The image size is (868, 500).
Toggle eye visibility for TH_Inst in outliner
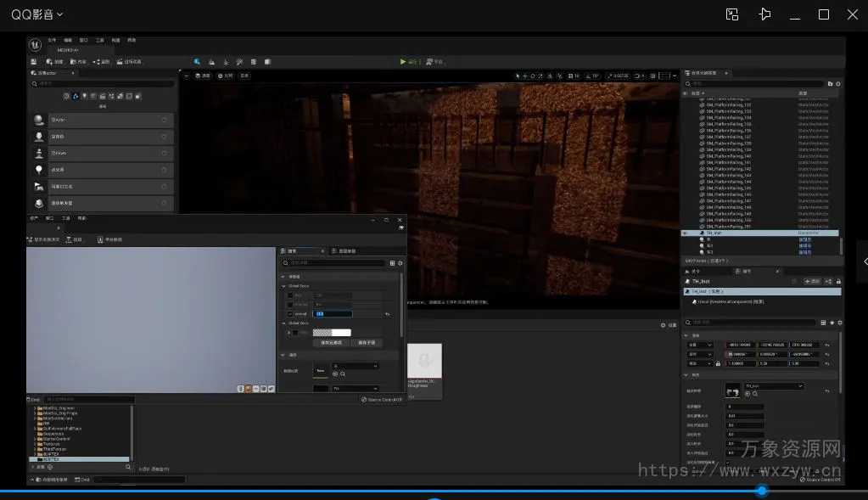pyautogui.click(x=686, y=233)
